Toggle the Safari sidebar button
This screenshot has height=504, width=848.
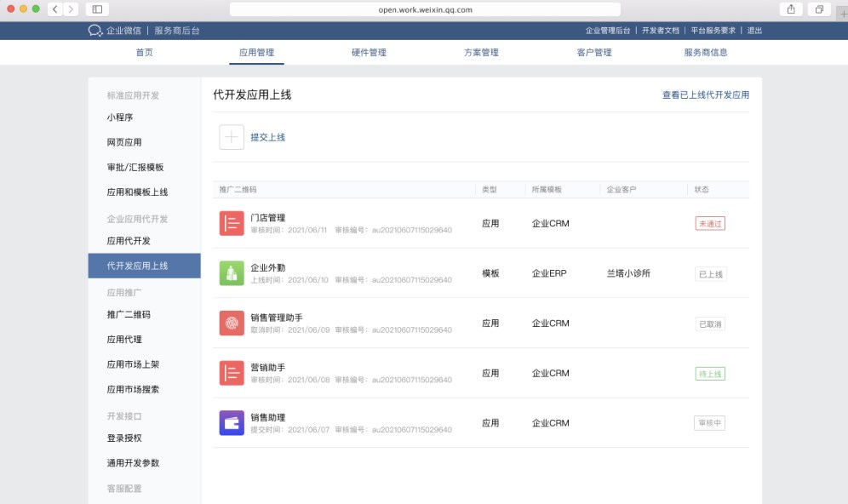(x=97, y=9)
